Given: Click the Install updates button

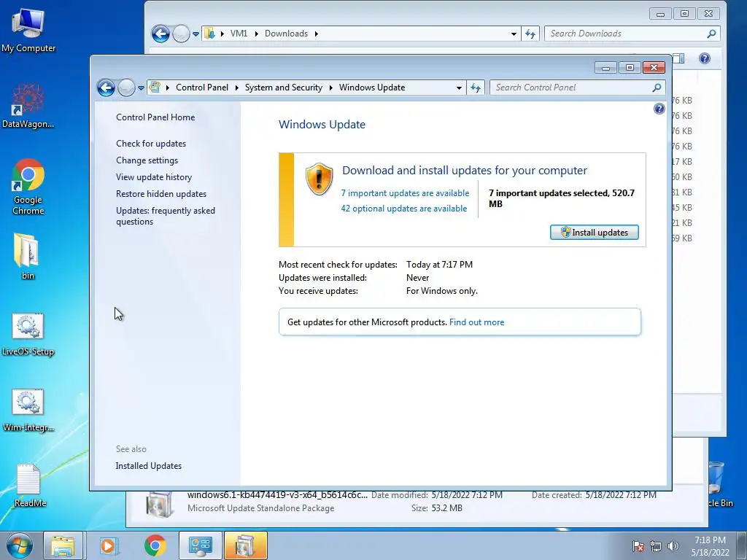Looking at the screenshot, I should click(x=594, y=233).
